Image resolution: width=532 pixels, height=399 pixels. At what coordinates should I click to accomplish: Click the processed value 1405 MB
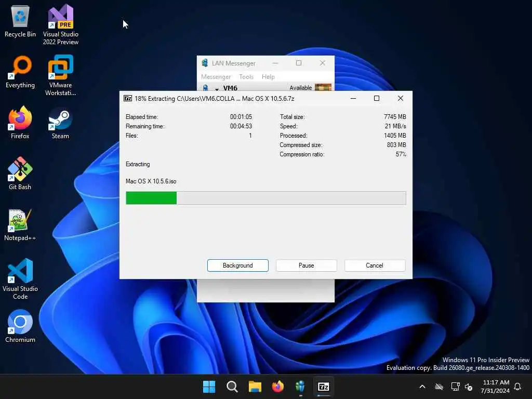tap(395, 136)
